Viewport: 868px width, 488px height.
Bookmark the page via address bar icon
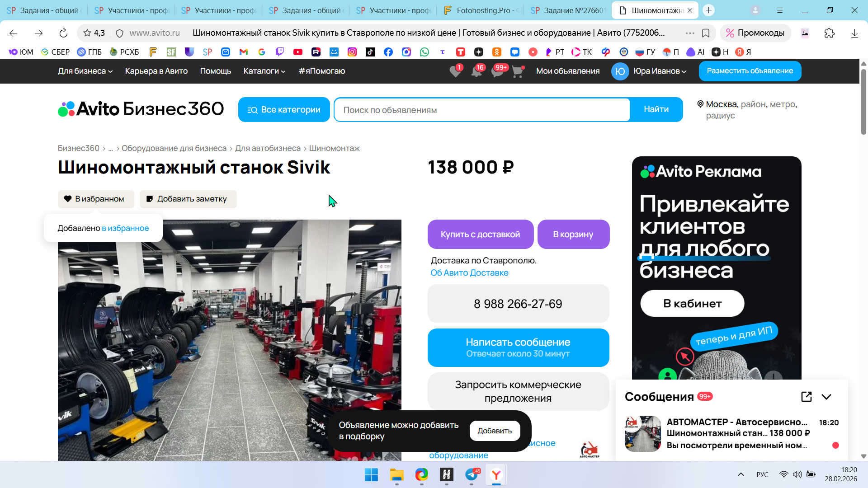[706, 33]
